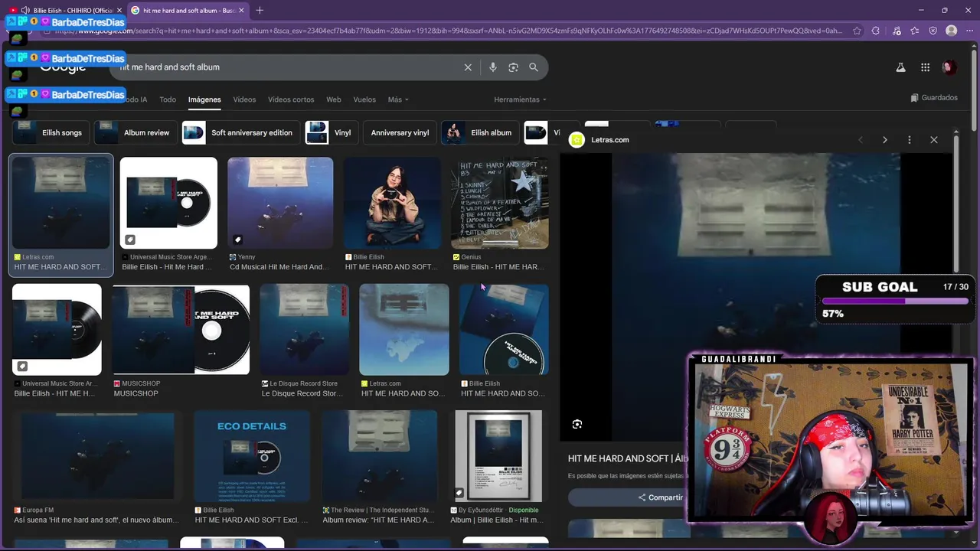
Task: Open the large preview album image
Action: point(756,297)
